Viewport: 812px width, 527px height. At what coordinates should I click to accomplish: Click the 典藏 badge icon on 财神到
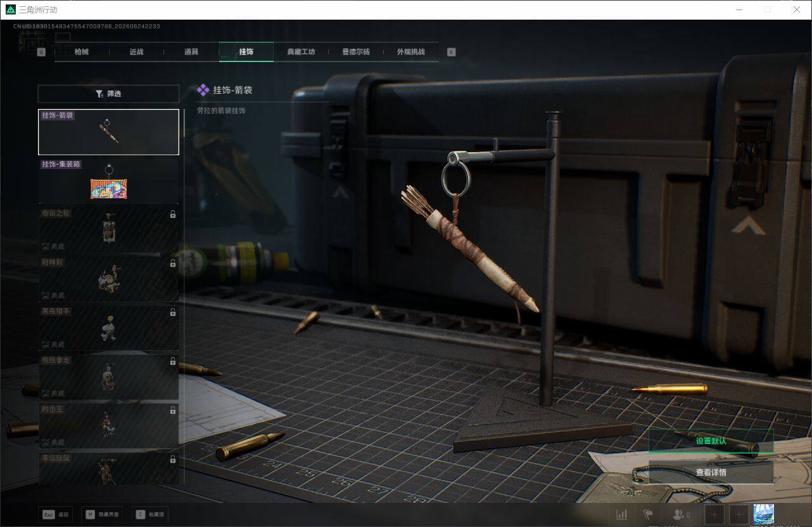(x=46, y=295)
